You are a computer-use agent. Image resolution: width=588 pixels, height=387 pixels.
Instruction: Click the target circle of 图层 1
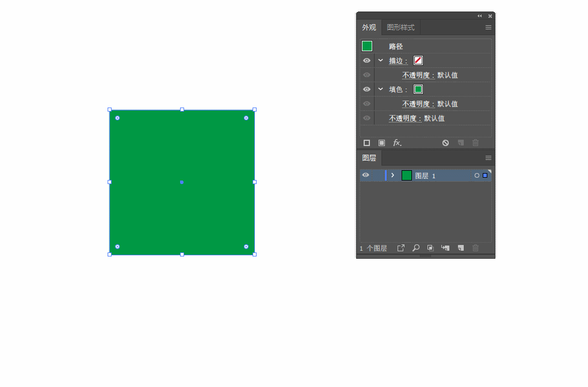pyautogui.click(x=476, y=175)
